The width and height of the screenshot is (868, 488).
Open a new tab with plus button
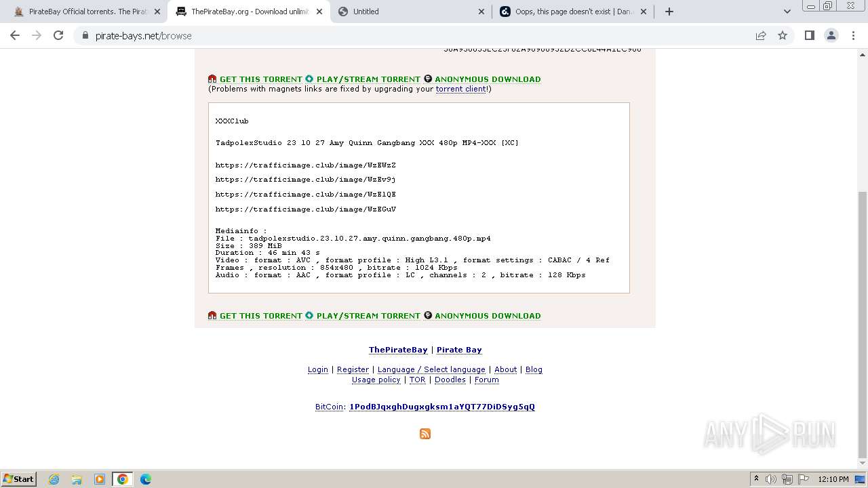[669, 12]
